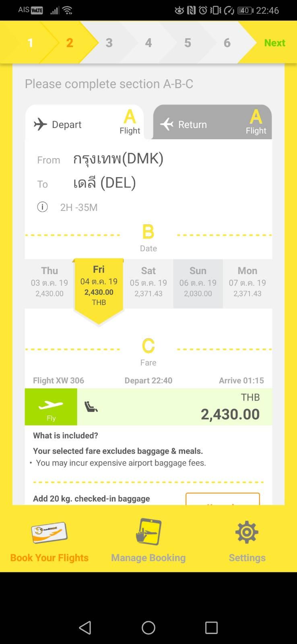The height and width of the screenshot is (644, 297).
Task: Jump to step 3 in progress bar
Action: 109,43
